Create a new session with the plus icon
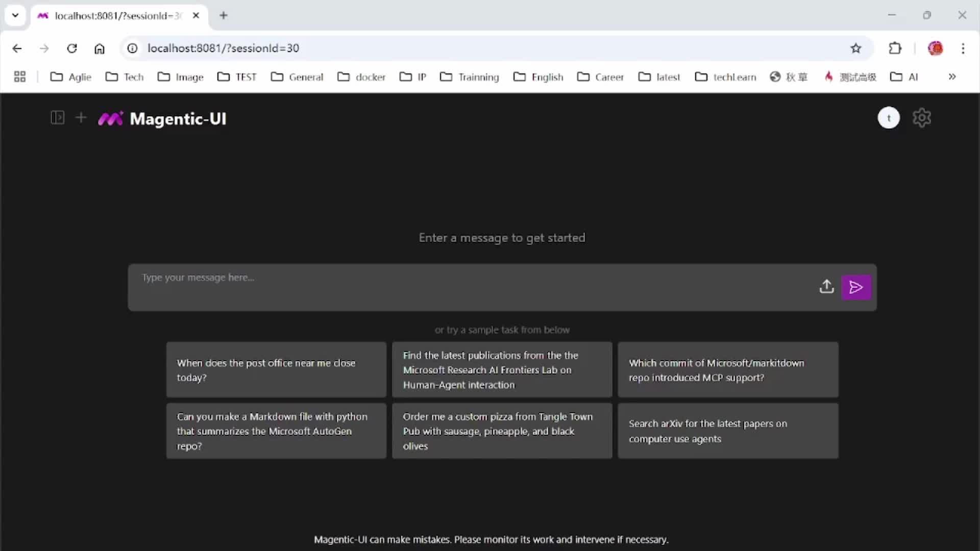 pyautogui.click(x=81, y=117)
